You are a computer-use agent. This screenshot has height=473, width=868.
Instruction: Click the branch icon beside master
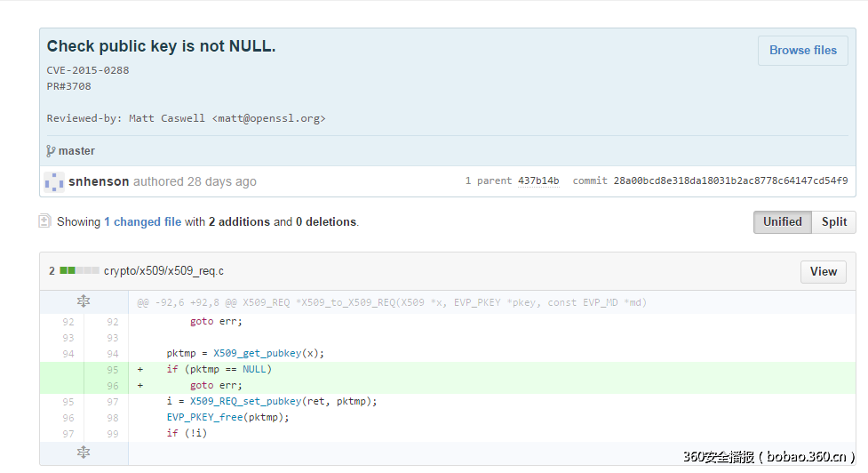(51, 151)
